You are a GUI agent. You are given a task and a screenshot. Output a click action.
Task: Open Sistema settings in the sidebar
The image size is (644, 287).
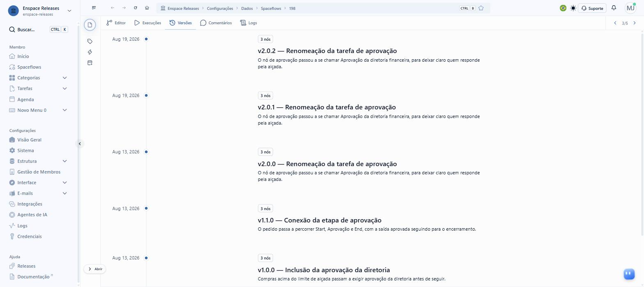(25, 150)
